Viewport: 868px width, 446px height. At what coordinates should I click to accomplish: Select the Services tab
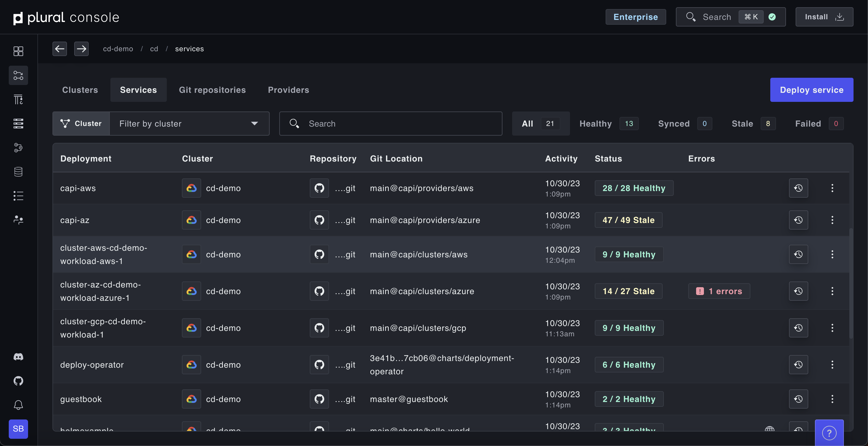click(138, 90)
